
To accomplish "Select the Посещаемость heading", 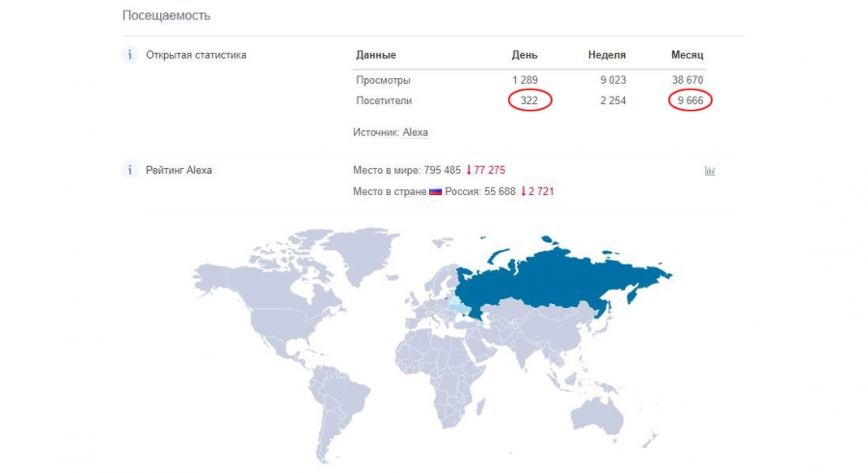I will point(166,15).
